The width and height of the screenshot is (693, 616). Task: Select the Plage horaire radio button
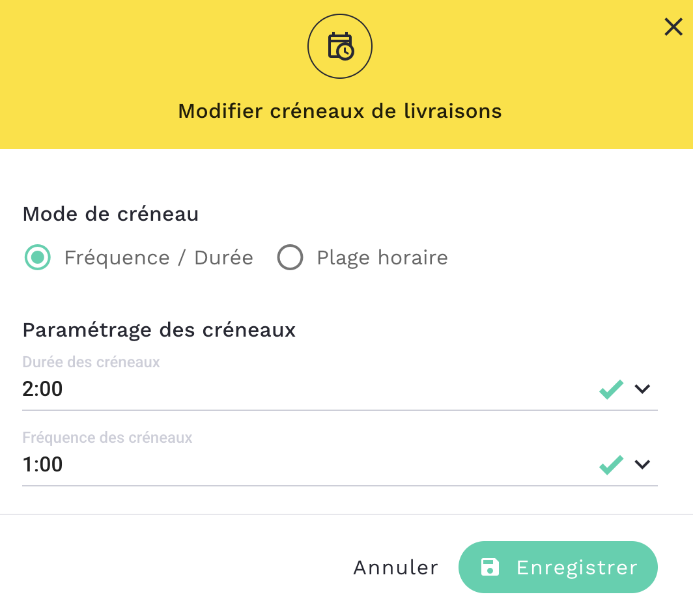pos(290,258)
